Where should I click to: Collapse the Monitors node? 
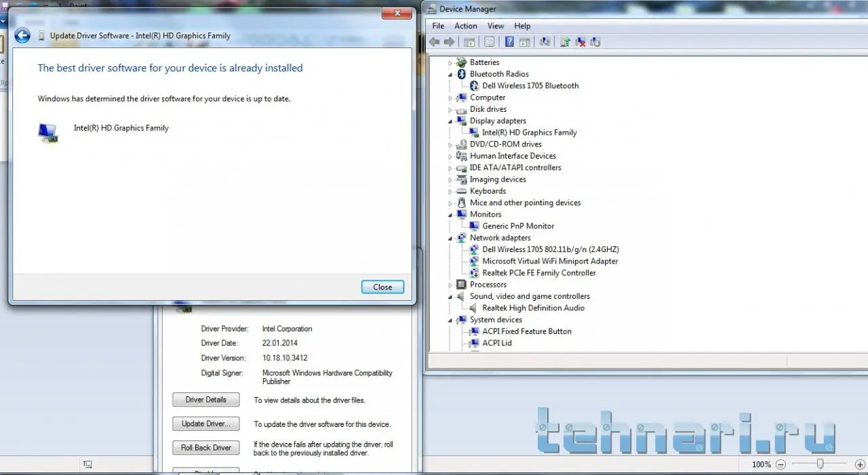(450, 214)
